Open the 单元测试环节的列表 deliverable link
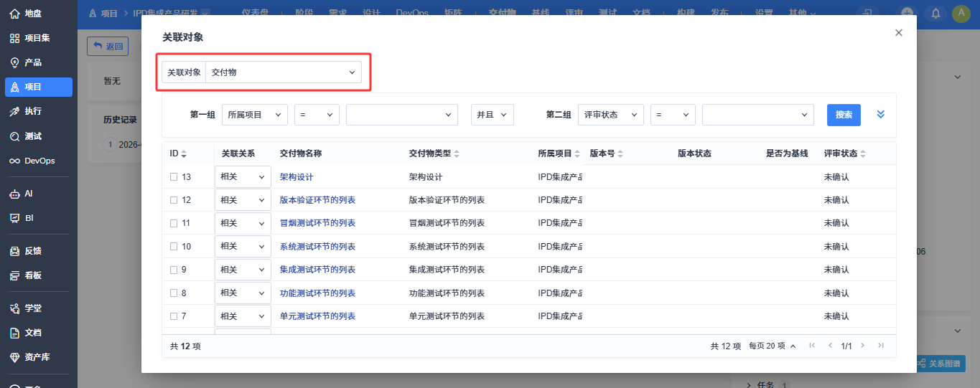 point(317,316)
